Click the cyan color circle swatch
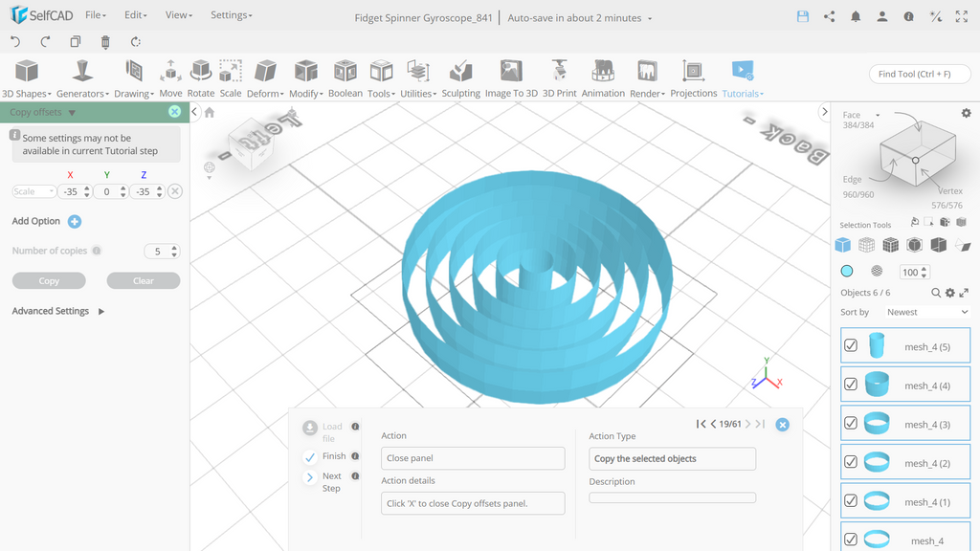Screen dimensions: 980x551 click(x=847, y=271)
